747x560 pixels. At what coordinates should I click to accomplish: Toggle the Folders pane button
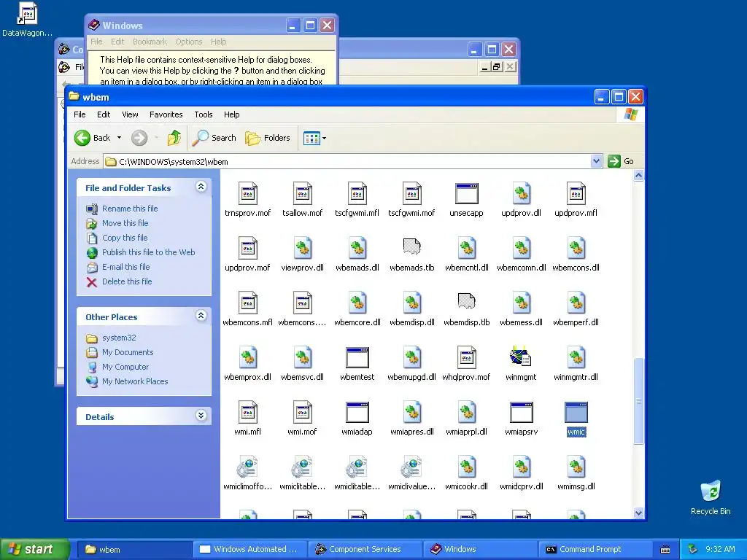(267, 138)
